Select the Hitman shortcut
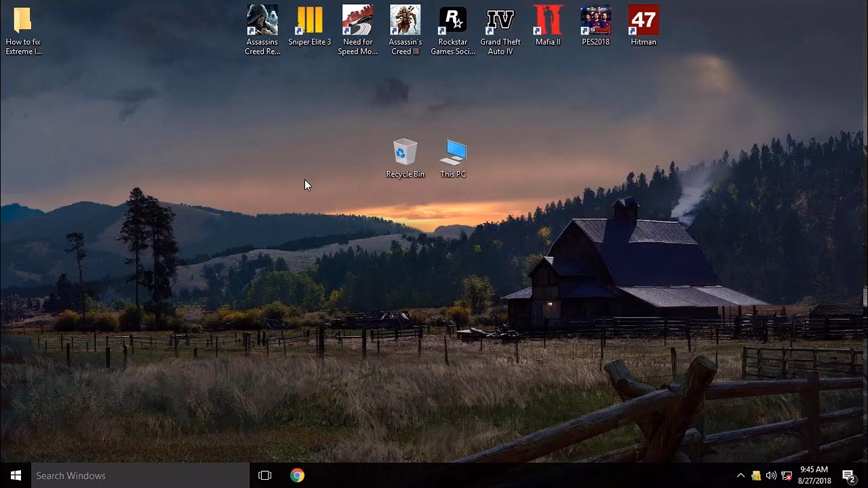 644,26
